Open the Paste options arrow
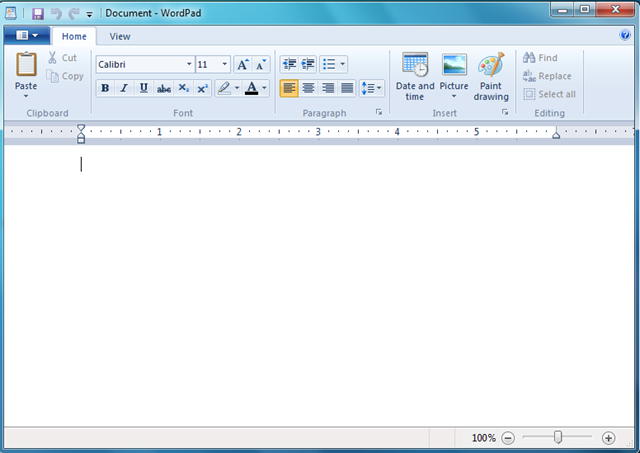640x453 pixels. [x=26, y=96]
